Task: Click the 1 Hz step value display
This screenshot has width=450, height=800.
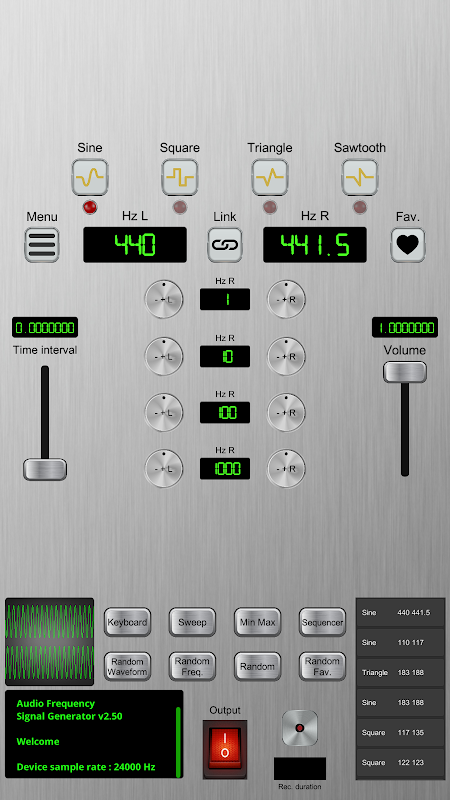Action: click(225, 299)
